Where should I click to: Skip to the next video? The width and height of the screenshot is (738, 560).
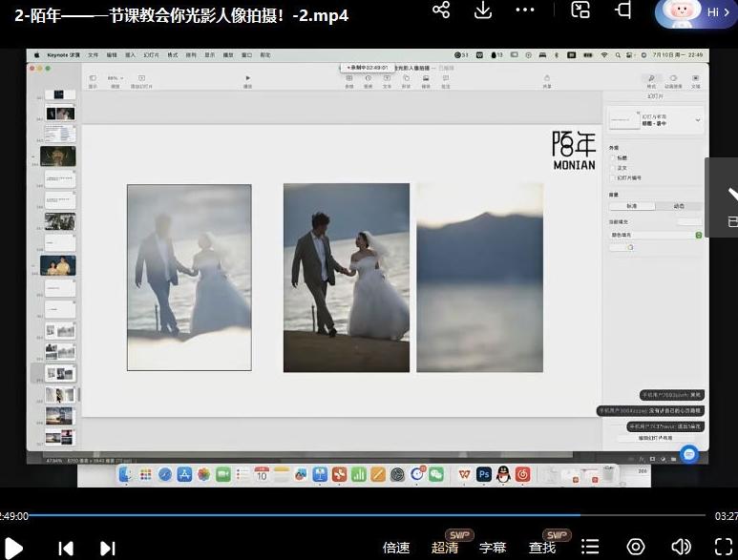[x=108, y=548]
